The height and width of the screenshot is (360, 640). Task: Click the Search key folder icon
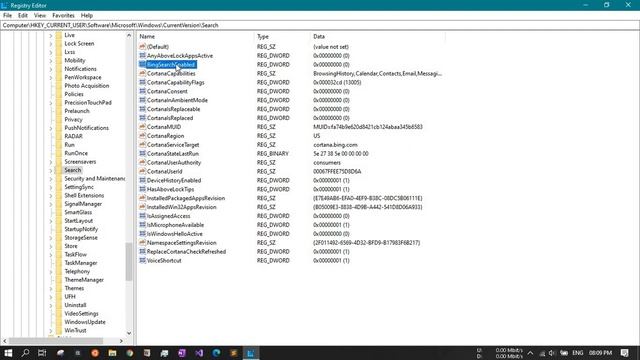pos(59,170)
